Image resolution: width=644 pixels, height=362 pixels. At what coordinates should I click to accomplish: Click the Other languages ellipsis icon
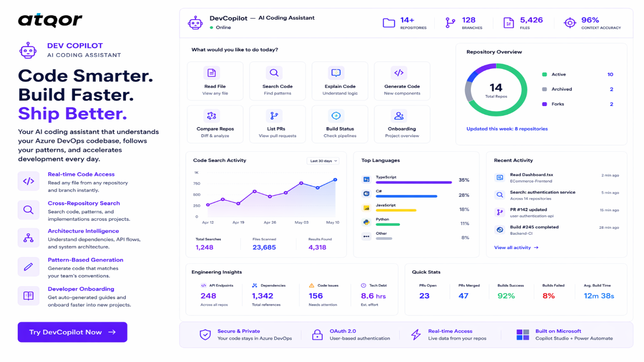click(366, 236)
